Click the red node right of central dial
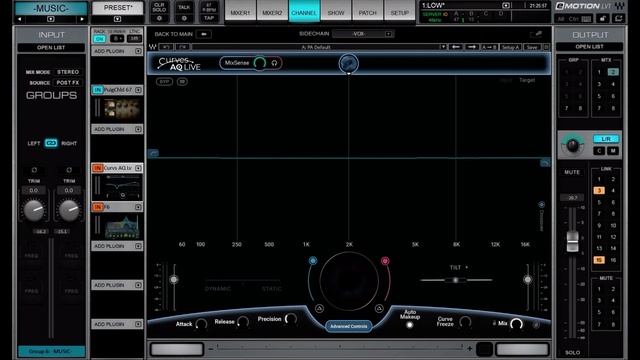This screenshot has width=640, height=360. (385, 260)
